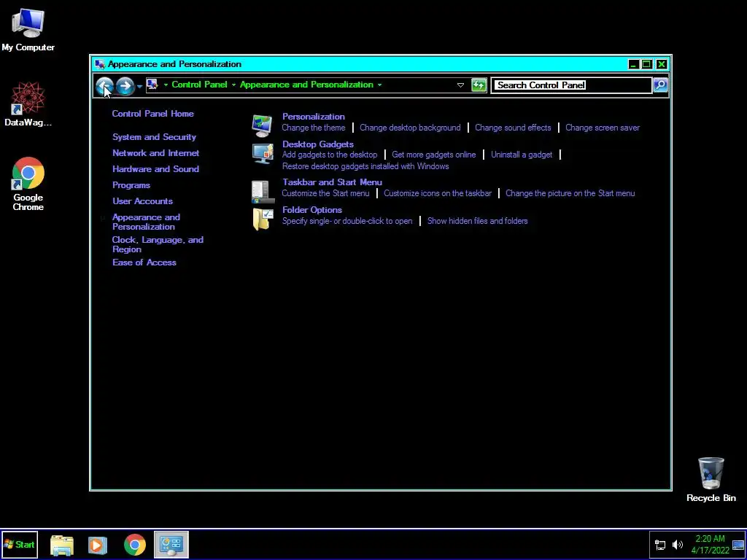Click Change the theme
747x560 pixels.
[314, 128]
